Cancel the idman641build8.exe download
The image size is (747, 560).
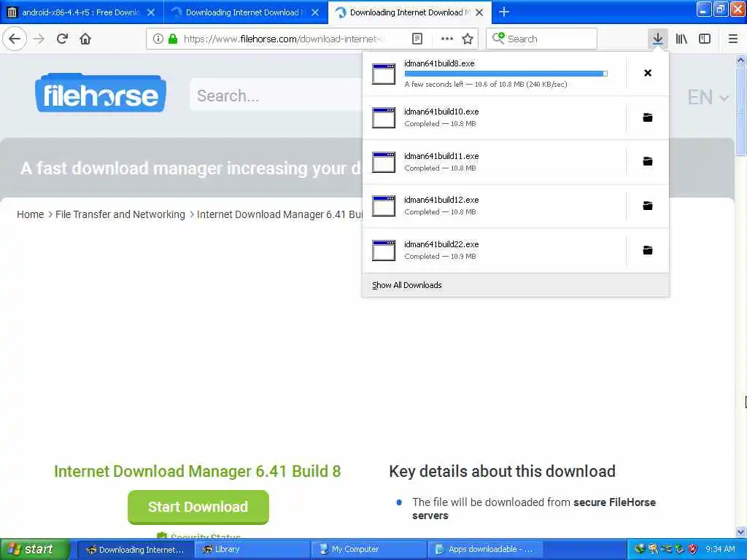(x=648, y=73)
